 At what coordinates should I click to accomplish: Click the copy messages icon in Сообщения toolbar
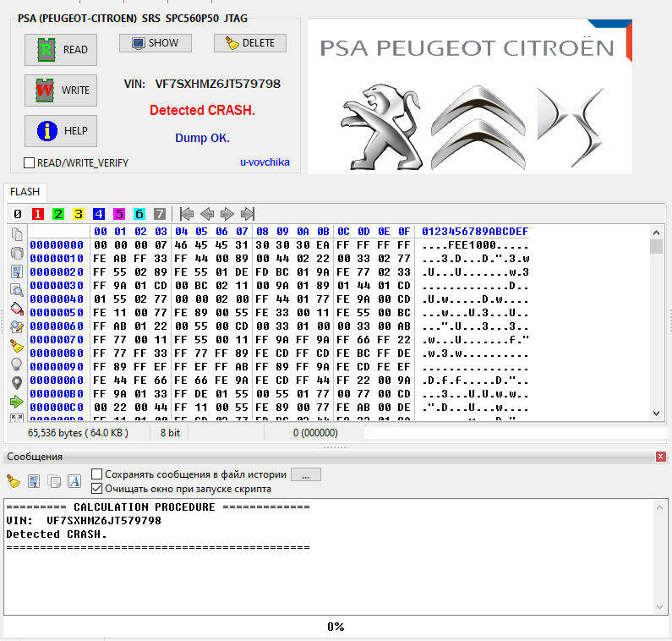(x=54, y=481)
